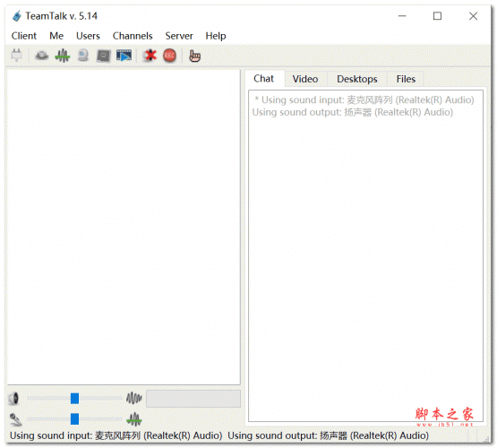Click the stream media file icon
The image size is (497, 448).
(x=124, y=56)
